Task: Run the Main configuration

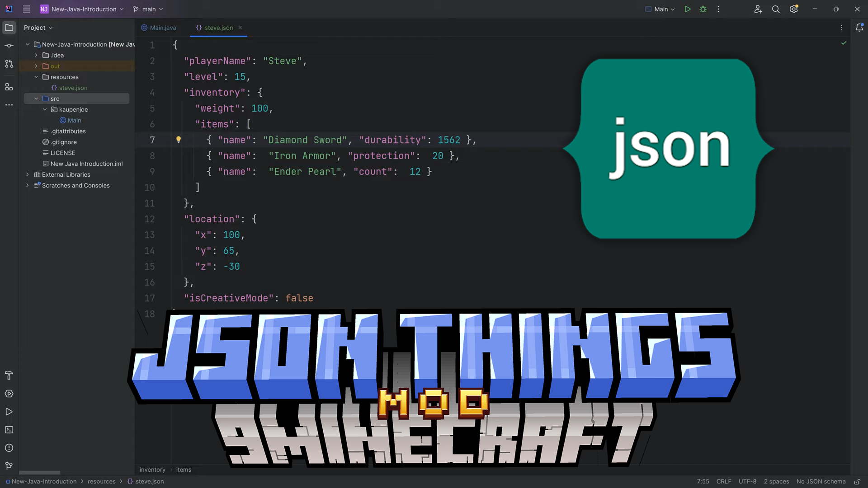Action: (x=688, y=9)
